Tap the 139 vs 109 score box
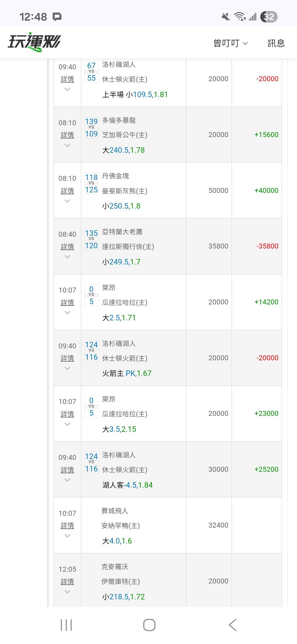 91,128
